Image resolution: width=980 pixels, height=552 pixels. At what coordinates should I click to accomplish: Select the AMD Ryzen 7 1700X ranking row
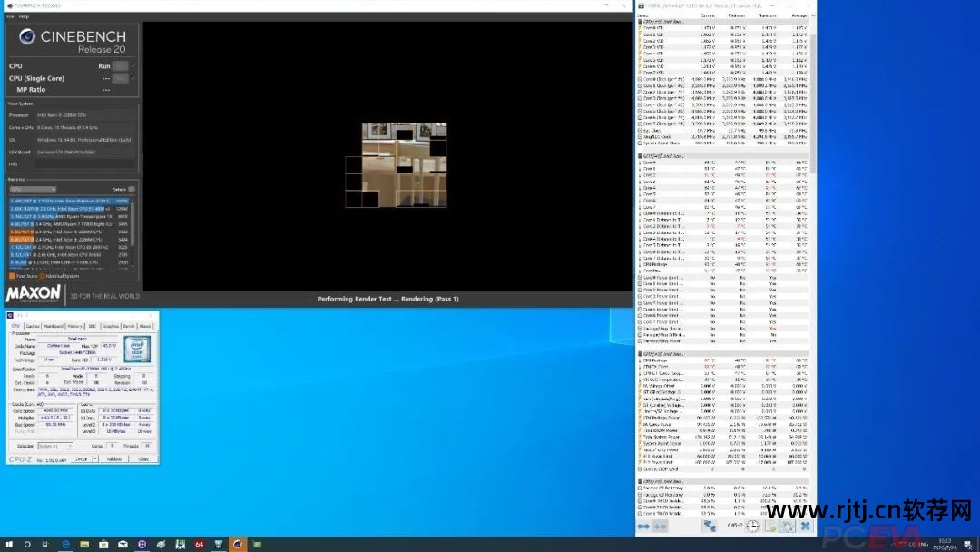point(69,224)
